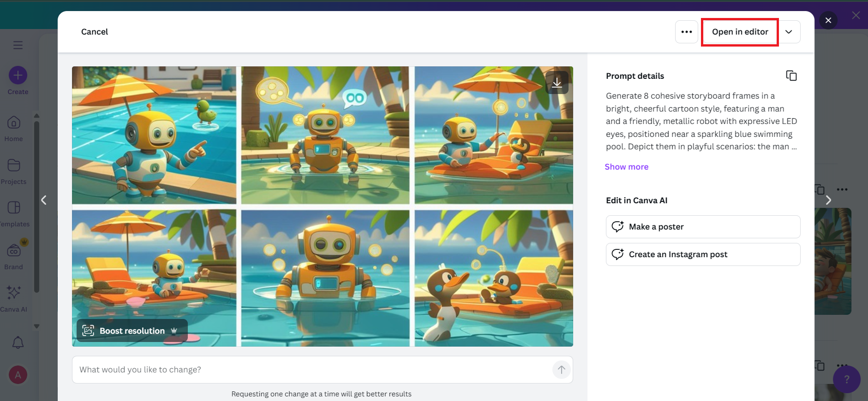Open the account avatar labeled A
Viewport: 868px width, 401px height.
pyautogui.click(x=18, y=375)
